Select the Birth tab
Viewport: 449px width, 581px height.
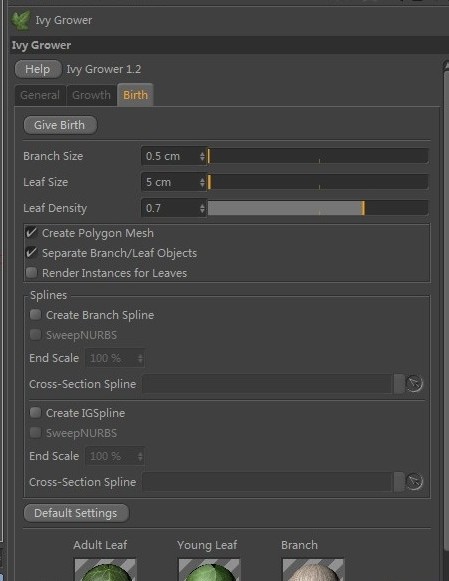135,95
